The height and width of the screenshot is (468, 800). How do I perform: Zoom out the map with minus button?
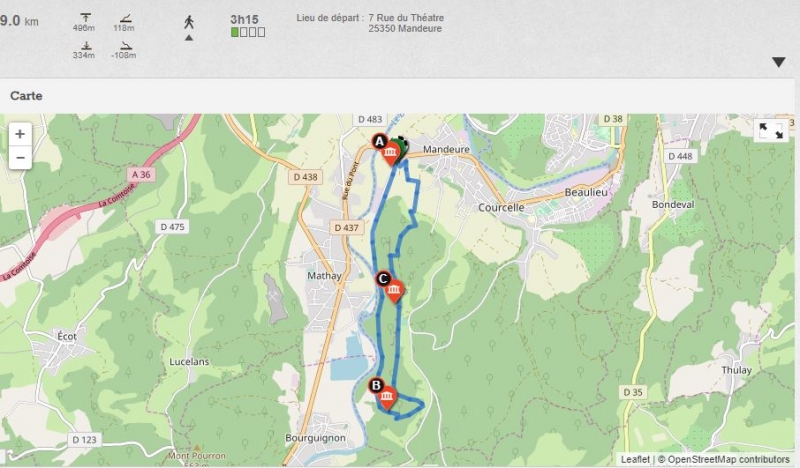pos(20,157)
